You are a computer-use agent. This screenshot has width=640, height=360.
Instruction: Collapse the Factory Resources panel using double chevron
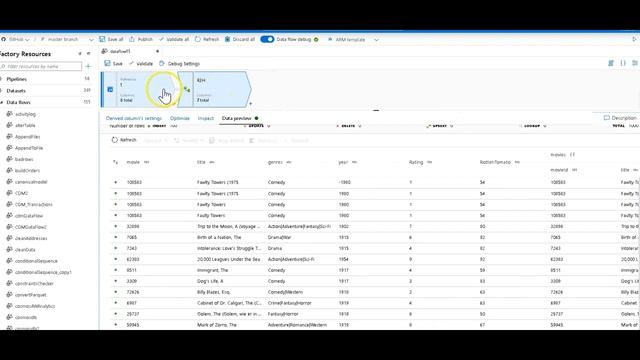tap(89, 53)
